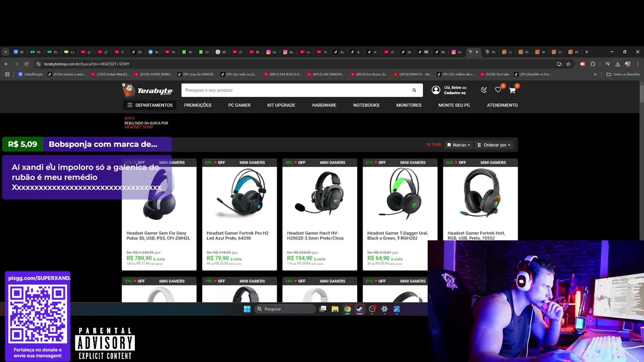Bookmark the page with the star icon

click(569, 64)
